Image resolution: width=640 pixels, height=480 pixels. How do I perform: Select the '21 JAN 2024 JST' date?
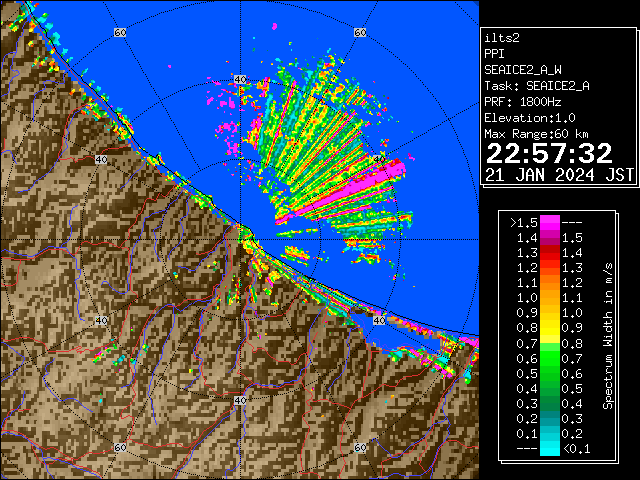click(559, 175)
